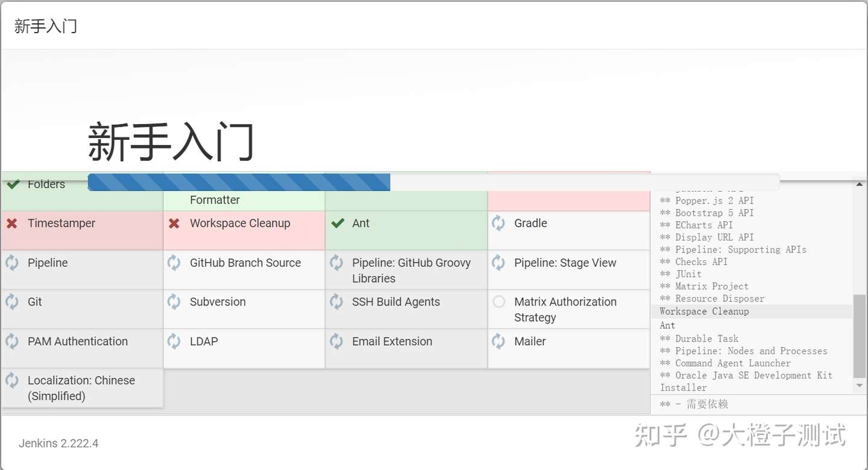
Task: Click the spinner icon beside Pipeline: Stage View
Action: [498, 263]
